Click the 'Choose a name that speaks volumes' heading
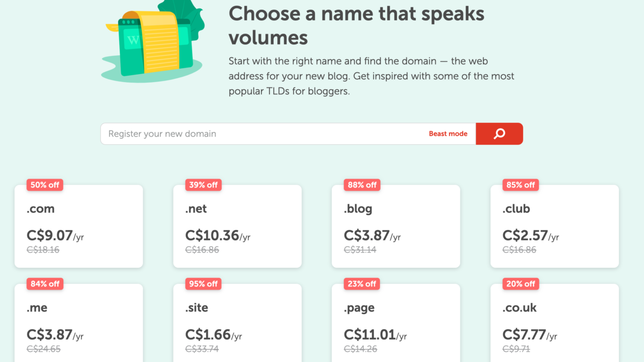 point(356,25)
